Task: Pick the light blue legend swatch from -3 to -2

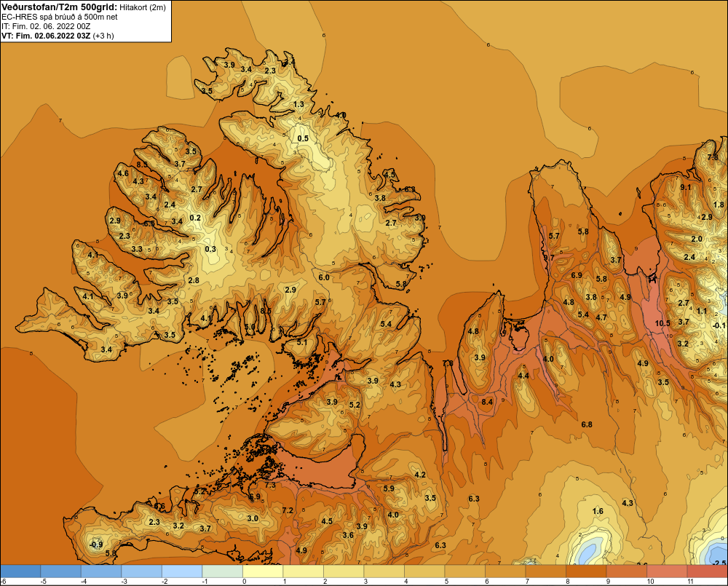Action: click(x=141, y=571)
